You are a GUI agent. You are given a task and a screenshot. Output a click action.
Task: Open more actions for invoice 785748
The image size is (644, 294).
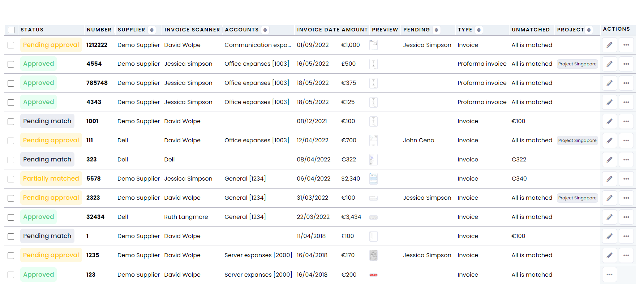pos(626,83)
